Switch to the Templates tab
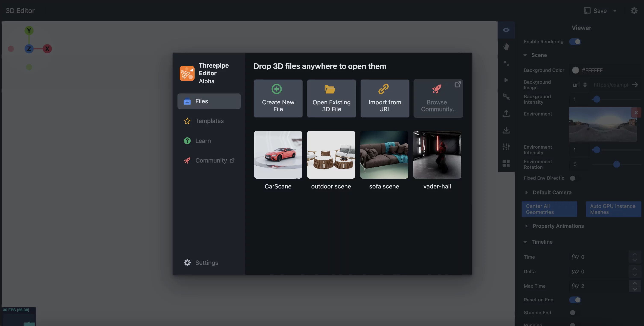The width and height of the screenshot is (644, 326). pos(210,121)
